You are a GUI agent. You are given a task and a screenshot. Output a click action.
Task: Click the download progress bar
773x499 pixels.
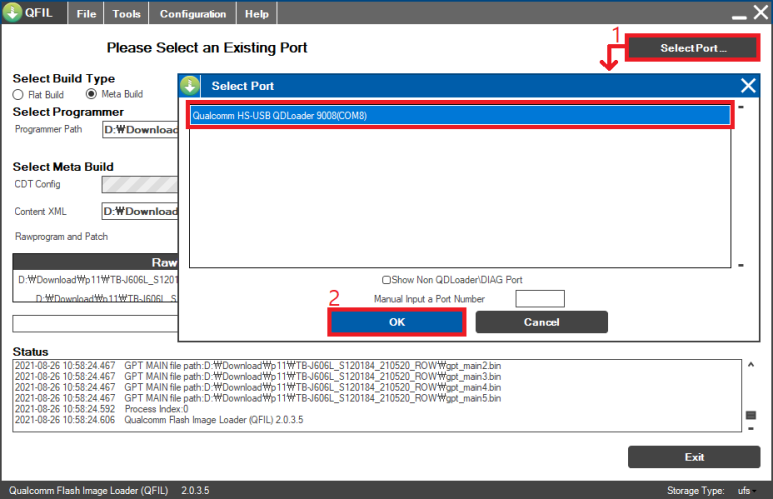95,324
